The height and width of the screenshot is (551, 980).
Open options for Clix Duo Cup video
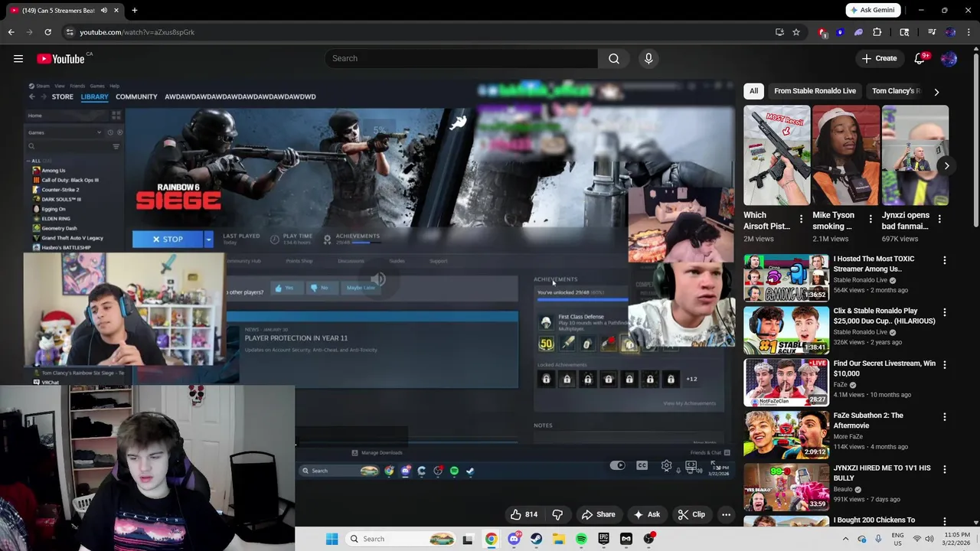click(x=945, y=312)
